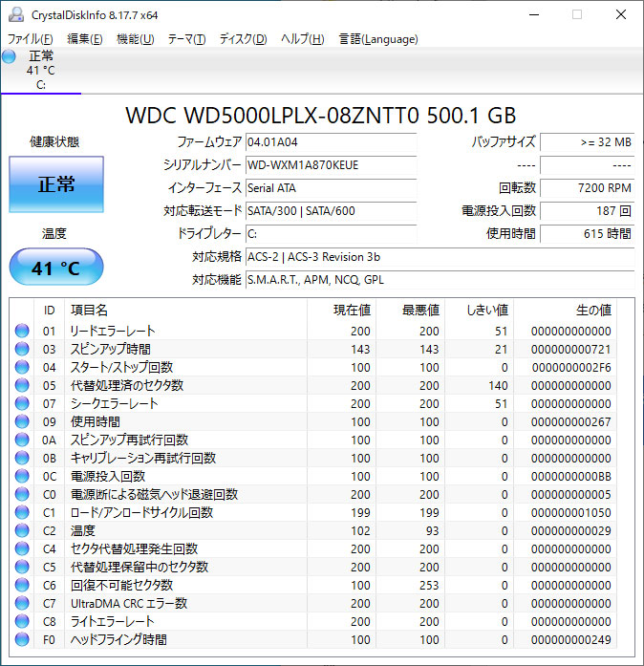Click status orb for ID 09 使用時間

[x=22, y=421]
